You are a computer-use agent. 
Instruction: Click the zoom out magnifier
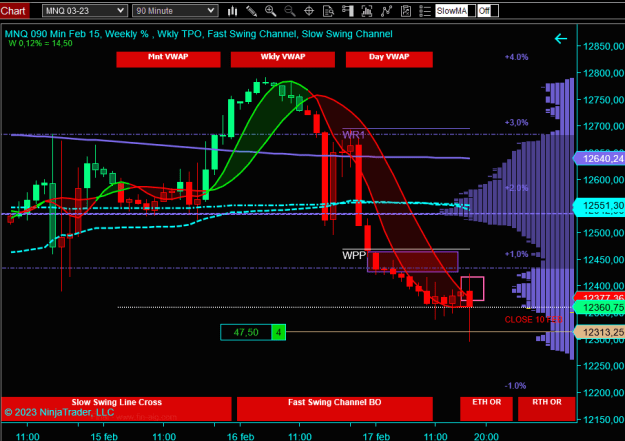(290, 11)
